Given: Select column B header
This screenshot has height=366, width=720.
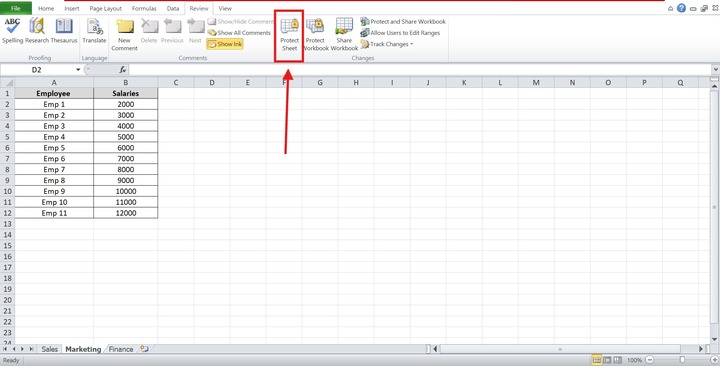Looking at the screenshot, I should pyautogui.click(x=125, y=83).
